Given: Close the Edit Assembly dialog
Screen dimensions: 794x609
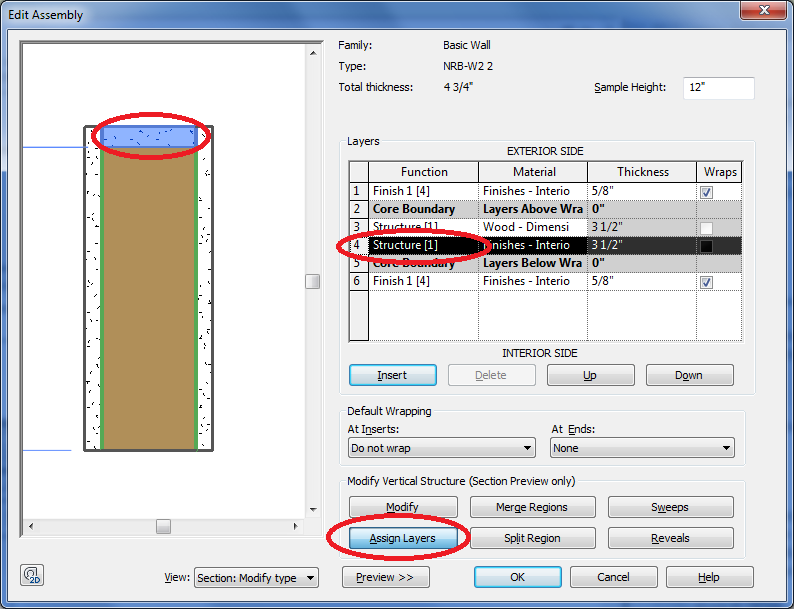Looking at the screenshot, I should pos(764,11).
